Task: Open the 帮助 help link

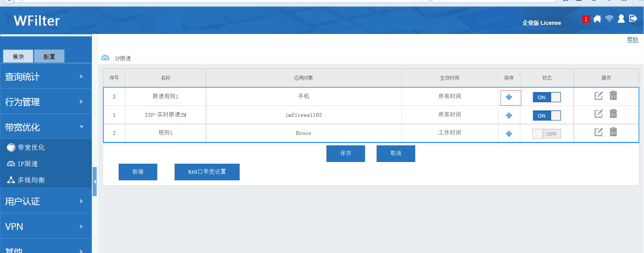Action: click(x=632, y=40)
